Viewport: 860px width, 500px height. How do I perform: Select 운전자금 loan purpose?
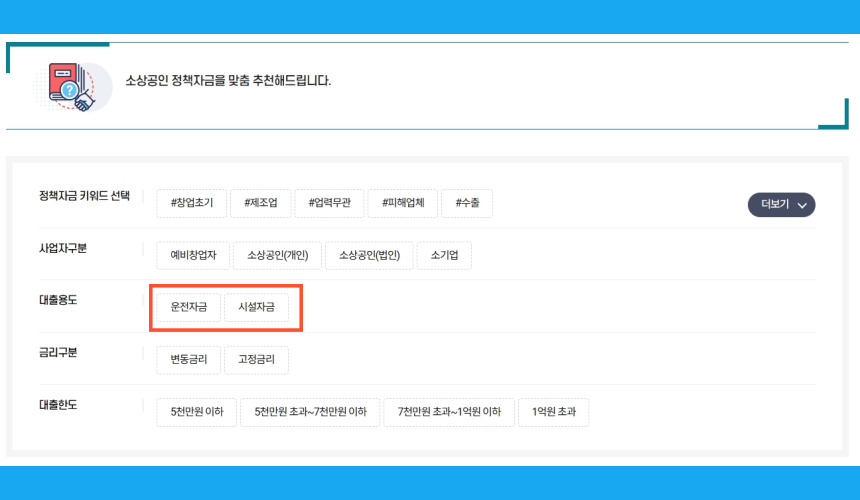point(189,307)
